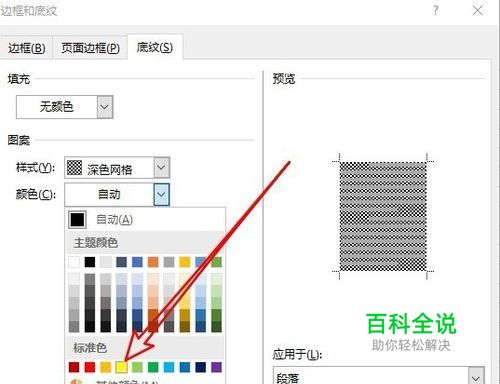
Task: Pick the white theme color swatch
Action: 74,262
